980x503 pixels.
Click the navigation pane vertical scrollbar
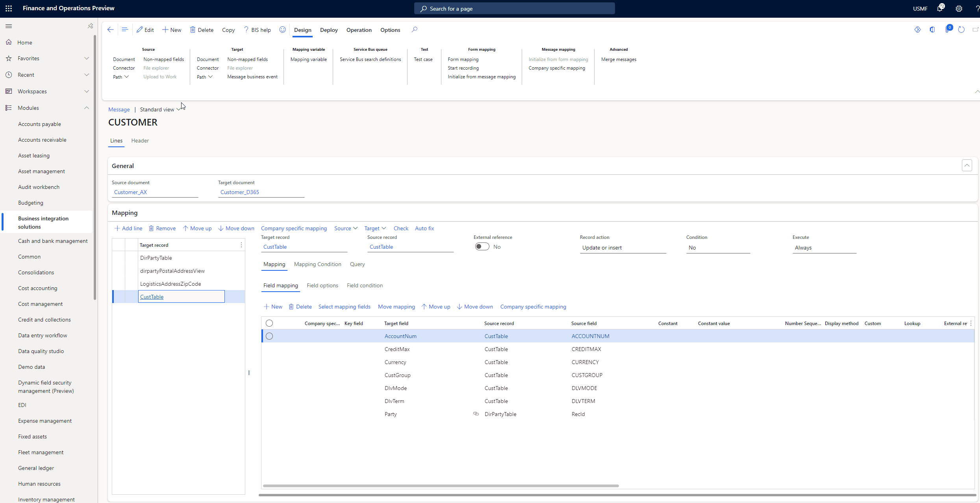[x=95, y=168]
